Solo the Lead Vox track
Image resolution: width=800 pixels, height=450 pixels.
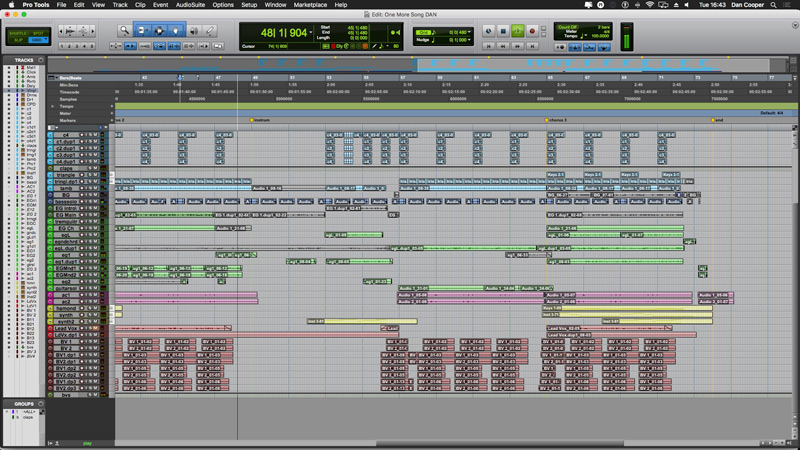[x=91, y=329]
